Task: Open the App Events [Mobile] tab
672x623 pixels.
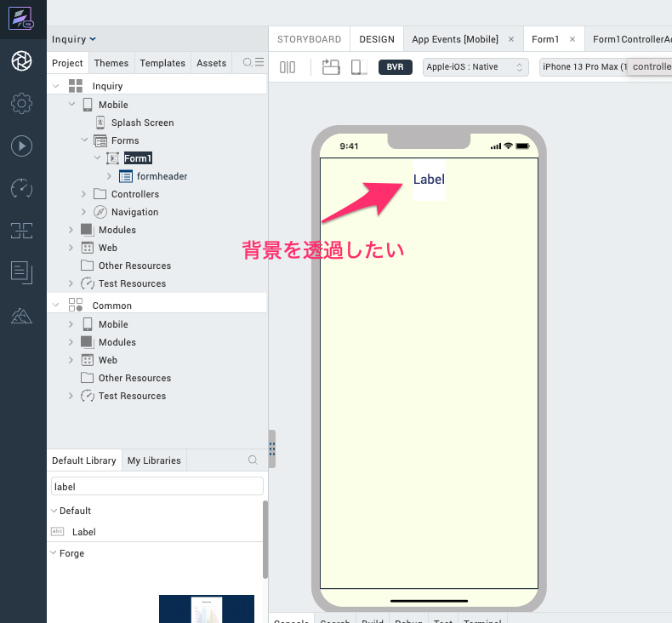Action: point(455,39)
